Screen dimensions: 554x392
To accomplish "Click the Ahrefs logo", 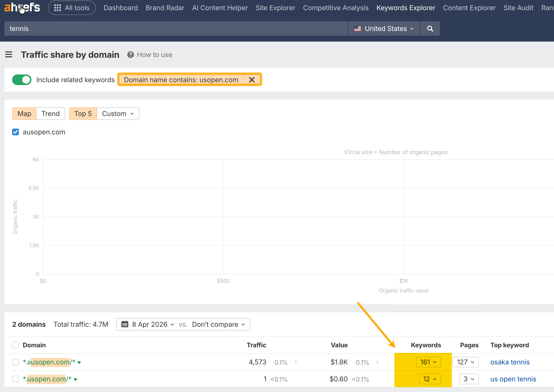I will (x=22, y=8).
